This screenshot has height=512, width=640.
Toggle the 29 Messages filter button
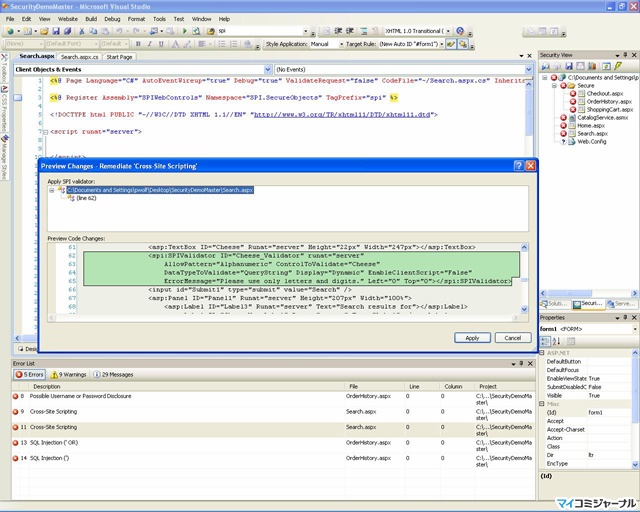113,374
